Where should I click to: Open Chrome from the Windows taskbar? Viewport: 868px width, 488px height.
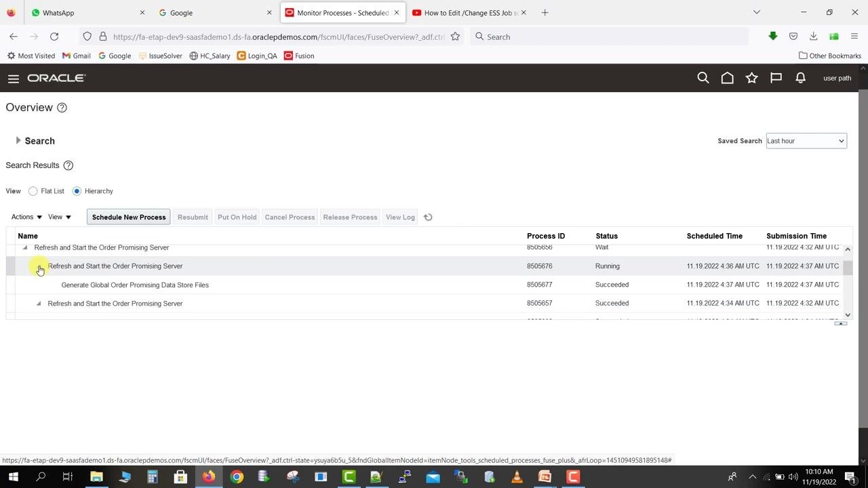click(237, 477)
